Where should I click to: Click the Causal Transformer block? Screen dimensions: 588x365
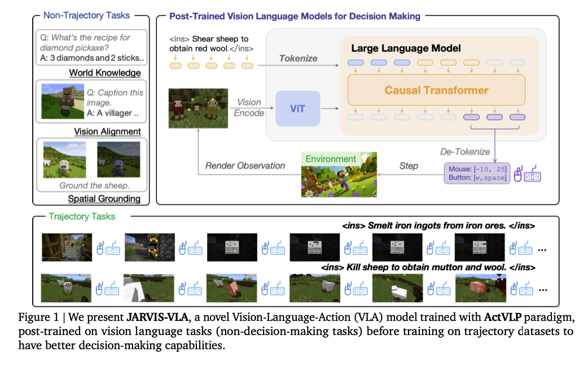(x=437, y=90)
